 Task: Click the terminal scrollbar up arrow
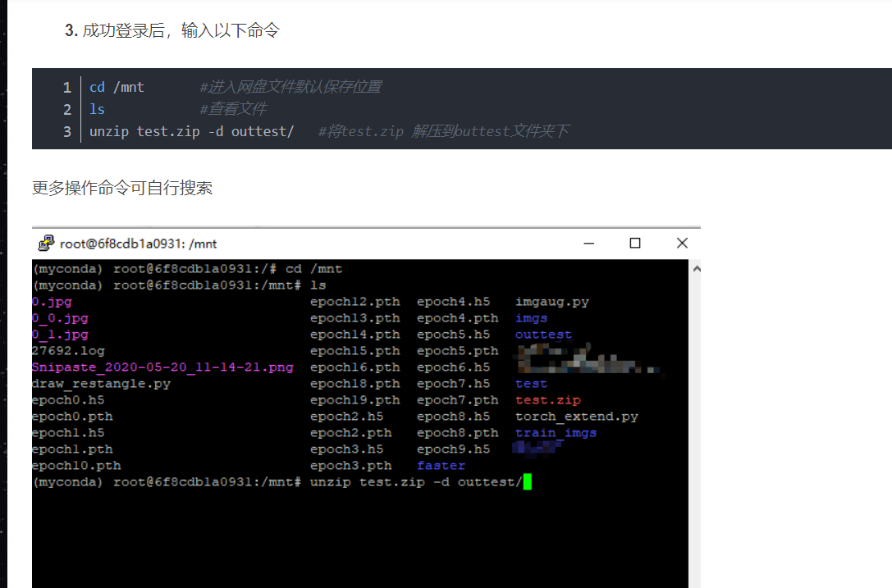(x=697, y=269)
